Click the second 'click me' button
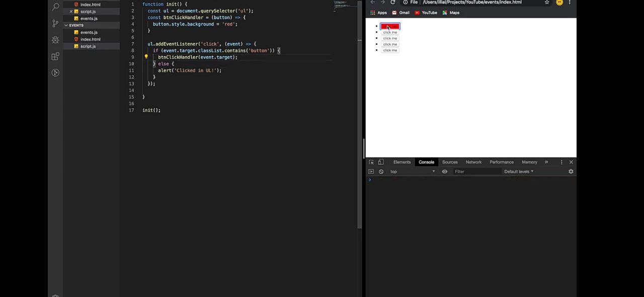This screenshot has height=297, width=644. [x=390, y=32]
